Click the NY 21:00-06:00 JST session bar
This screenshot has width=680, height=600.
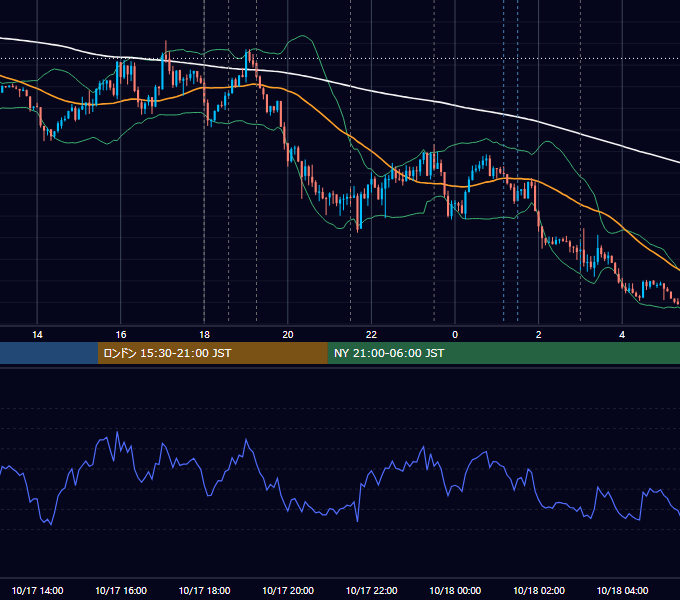tap(503, 353)
